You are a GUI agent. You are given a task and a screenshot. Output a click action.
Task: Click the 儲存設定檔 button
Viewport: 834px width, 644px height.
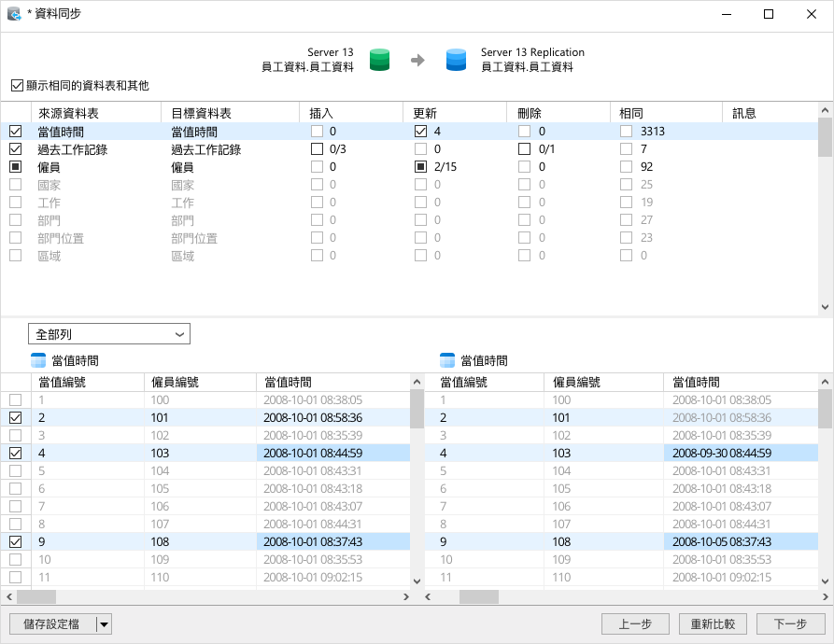(52, 624)
